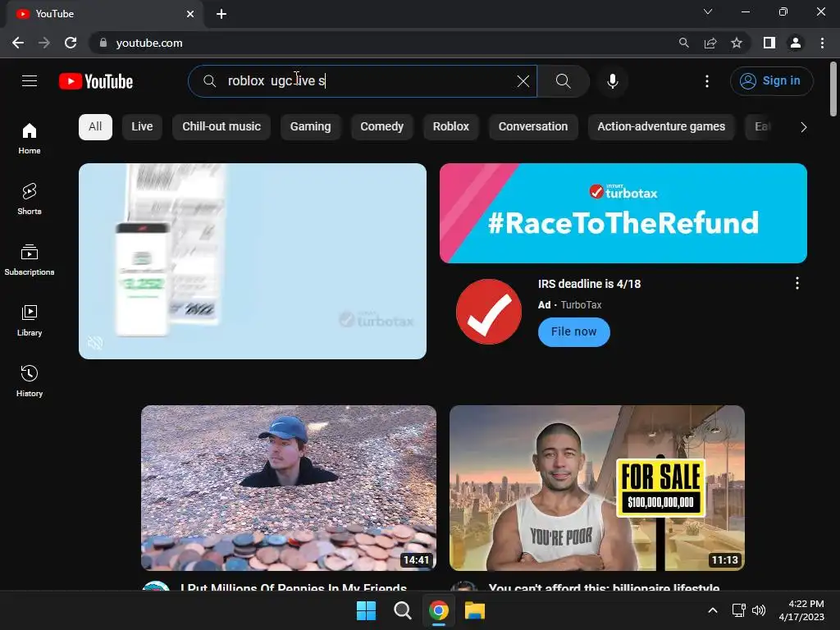Select the Action-adventure games chip
The width and height of the screenshot is (840, 630).
pos(661,127)
